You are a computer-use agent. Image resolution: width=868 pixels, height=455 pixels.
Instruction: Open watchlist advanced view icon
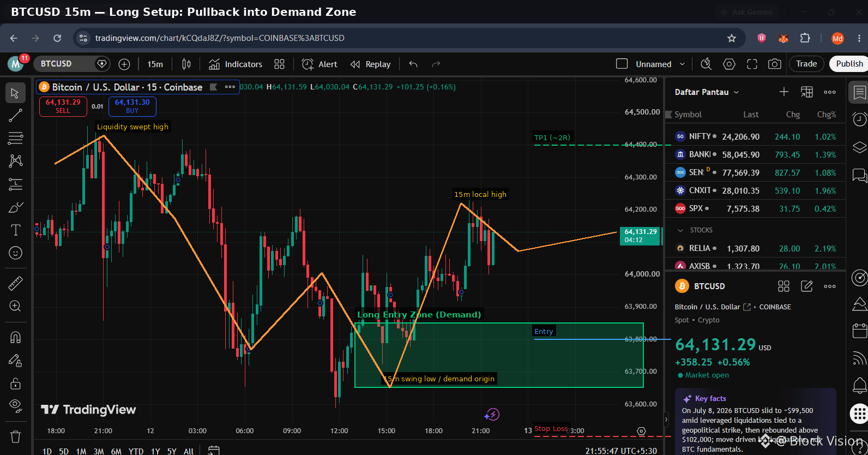click(x=806, y=92)
